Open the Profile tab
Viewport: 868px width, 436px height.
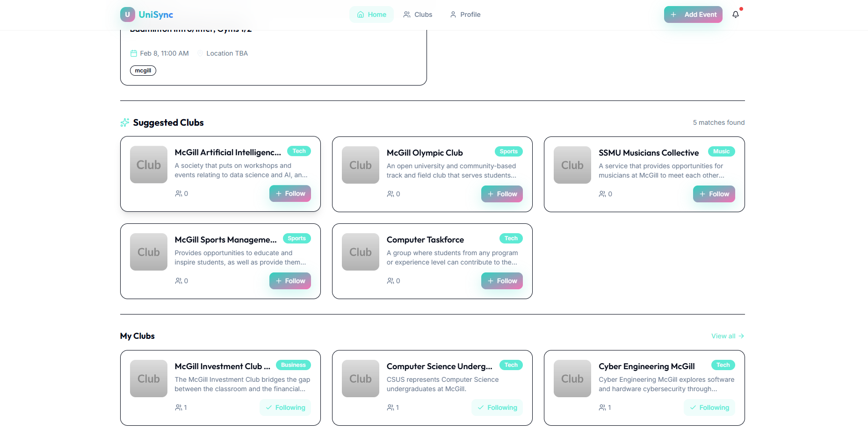point(465,14)
